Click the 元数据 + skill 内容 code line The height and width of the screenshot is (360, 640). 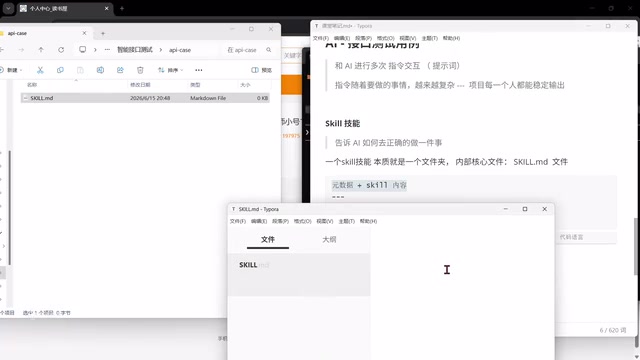[369, 185]
